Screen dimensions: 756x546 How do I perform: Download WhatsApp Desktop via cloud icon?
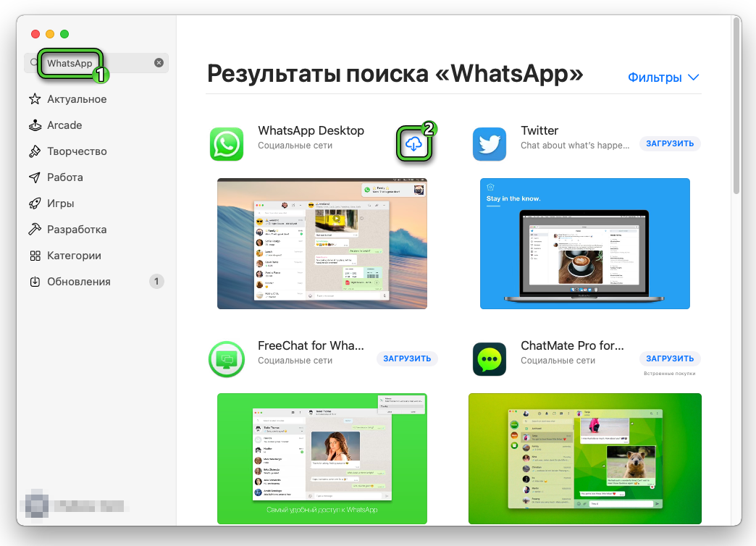pyautogui.click(x=413, y=143)
